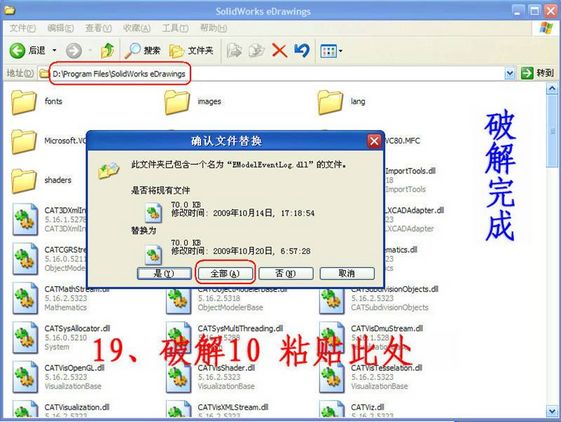Screen dimensions: 561x422
Task: Select CATSysAllocator.dll file icon
Action: [x=25, y=337]
